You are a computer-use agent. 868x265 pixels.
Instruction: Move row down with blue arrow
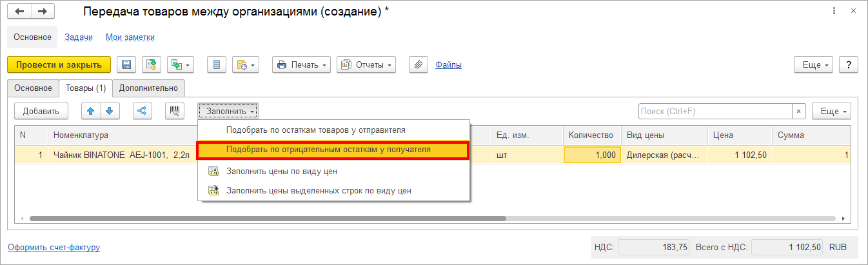click(110, 111)
